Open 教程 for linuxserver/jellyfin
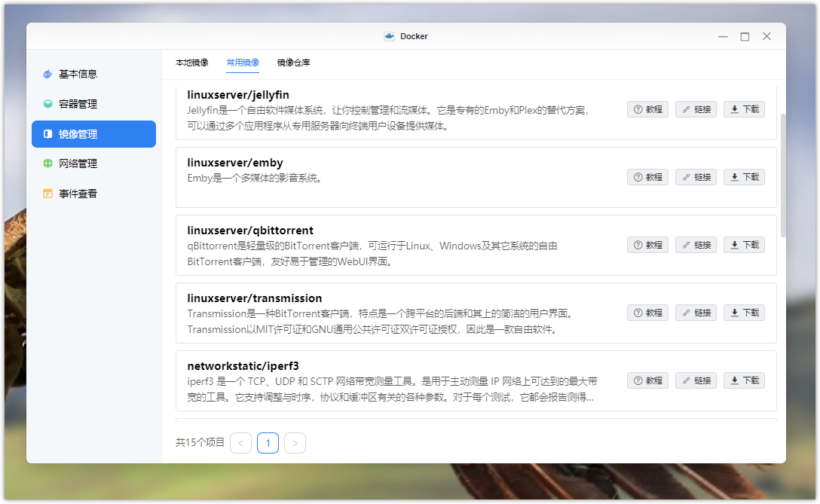Screen dimensions: 820x504 click(648, 109)
